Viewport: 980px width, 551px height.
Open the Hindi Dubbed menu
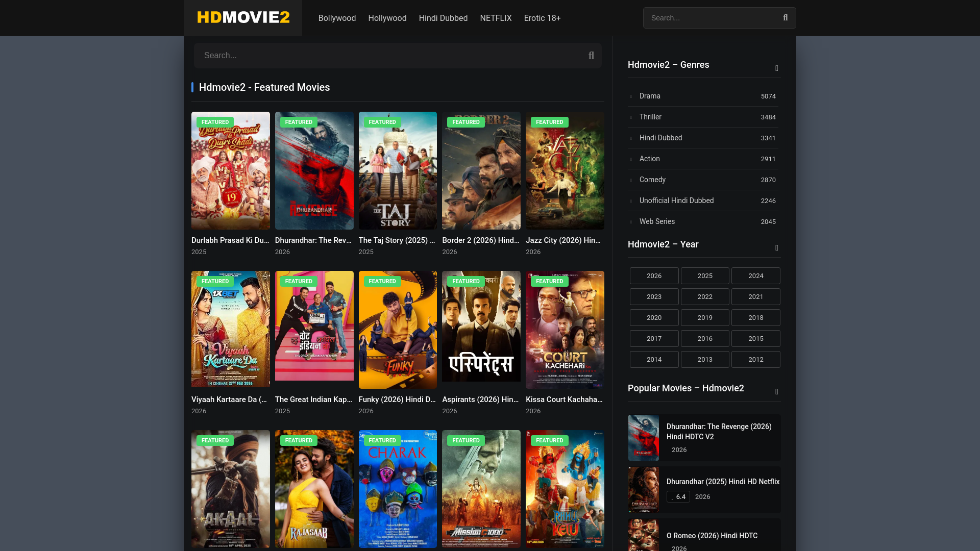[x=443, y=18]
